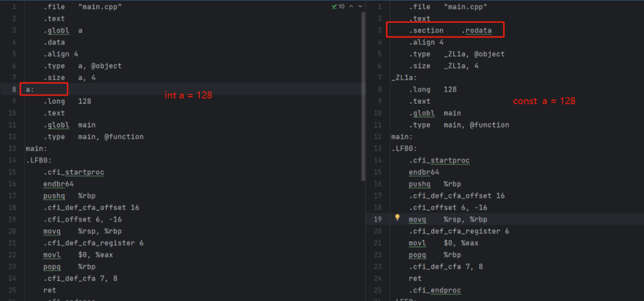Click '.LFB0:' label in left pane
644x301 pixels.
point(39,160)
